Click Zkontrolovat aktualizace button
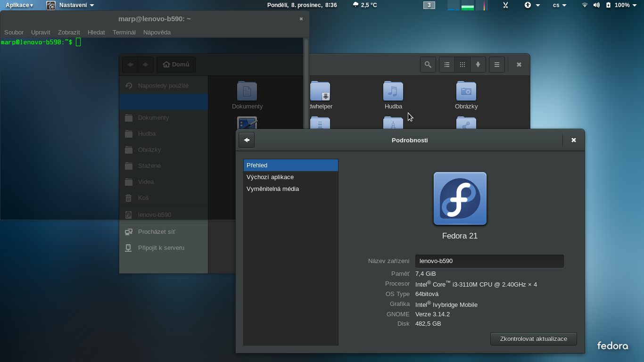This screenshot has width=644, height=362. [534, 339]
